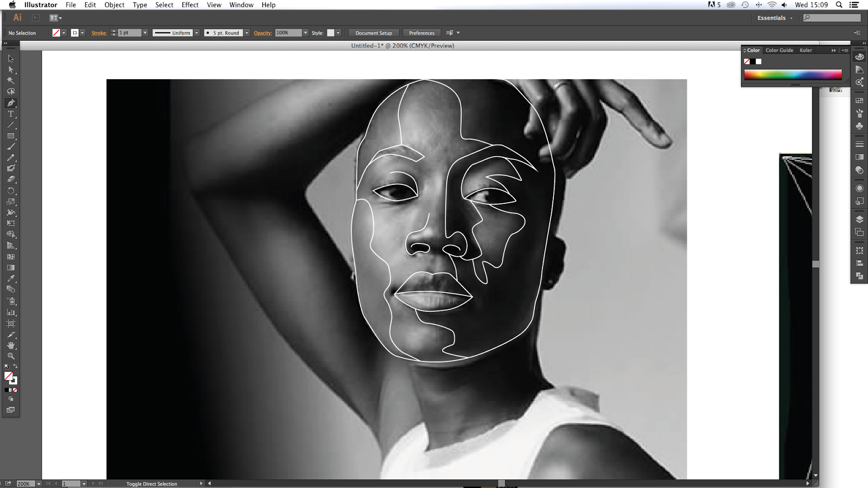Open the Window menu
This screenshot has width=868, height=488.
pos(241,5)
